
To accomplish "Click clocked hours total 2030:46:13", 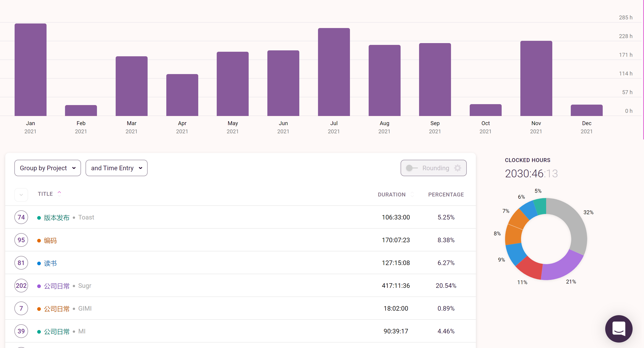I will click(531, 173).
